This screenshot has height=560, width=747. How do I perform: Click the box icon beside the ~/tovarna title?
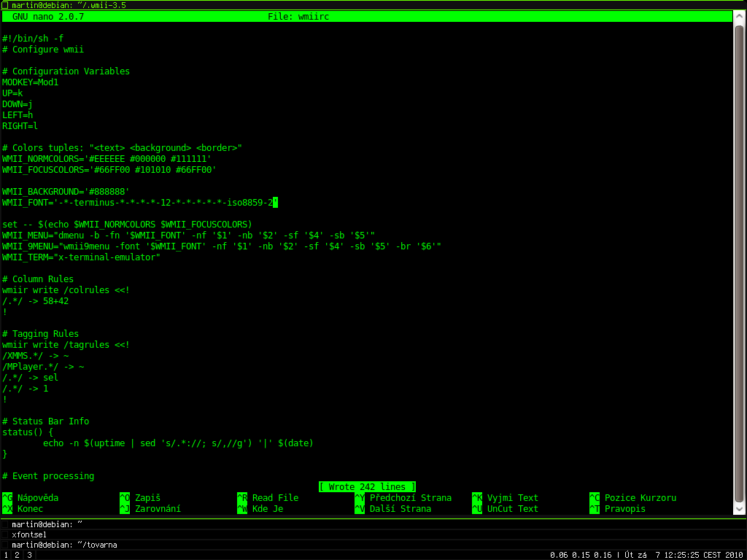click(x=5, y=545)
